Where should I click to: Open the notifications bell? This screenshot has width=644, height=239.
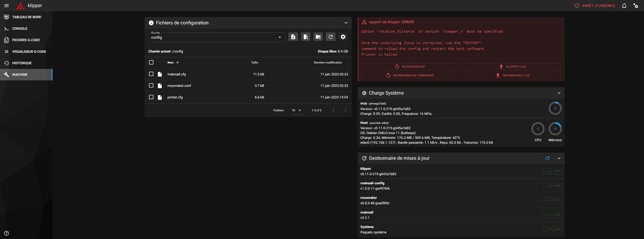click(x=624, y=6)
